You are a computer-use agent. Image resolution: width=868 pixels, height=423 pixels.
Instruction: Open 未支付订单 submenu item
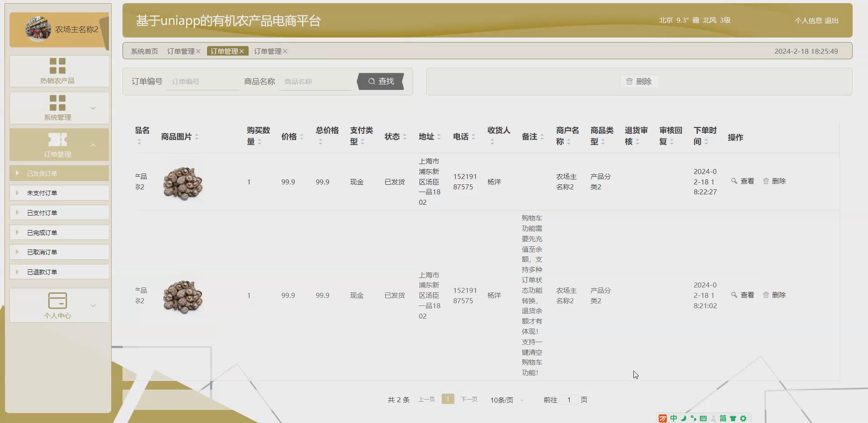tap(59, 193)
